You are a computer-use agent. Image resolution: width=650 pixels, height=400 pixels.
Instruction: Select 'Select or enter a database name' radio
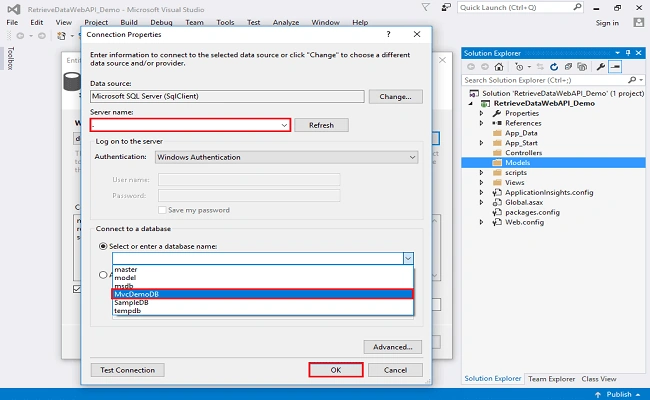coord(103,246)
